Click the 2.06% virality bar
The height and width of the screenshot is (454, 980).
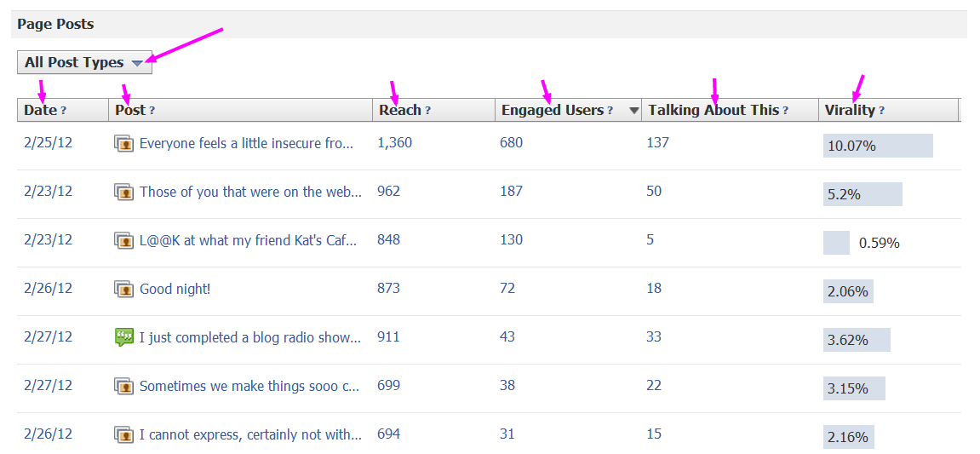click(x=848, y=291)
